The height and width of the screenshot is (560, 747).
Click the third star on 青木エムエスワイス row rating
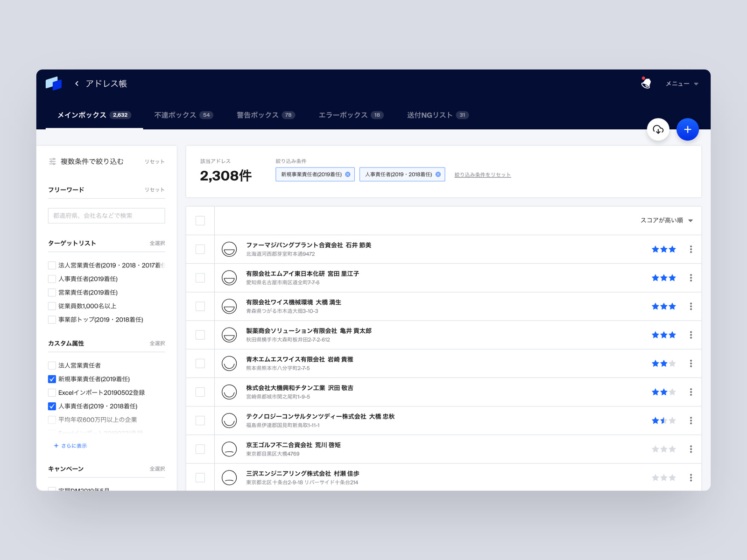(x=672, y=363)
